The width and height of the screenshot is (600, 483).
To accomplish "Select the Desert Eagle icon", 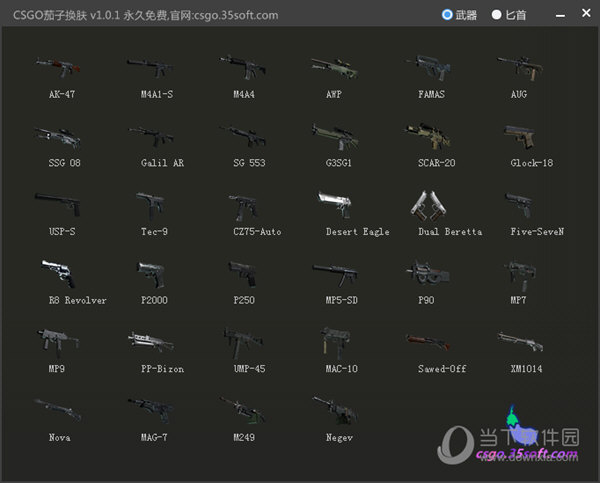I will tap(335, 204).
